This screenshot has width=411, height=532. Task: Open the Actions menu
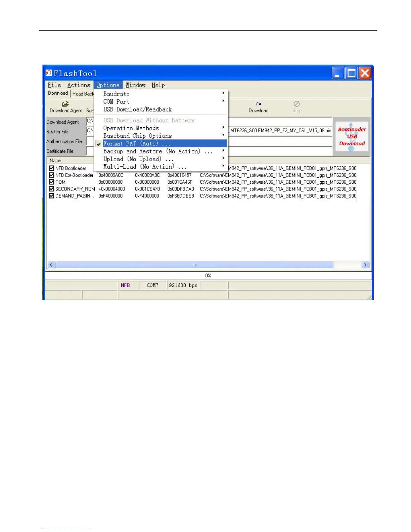(x=79, y=85)
